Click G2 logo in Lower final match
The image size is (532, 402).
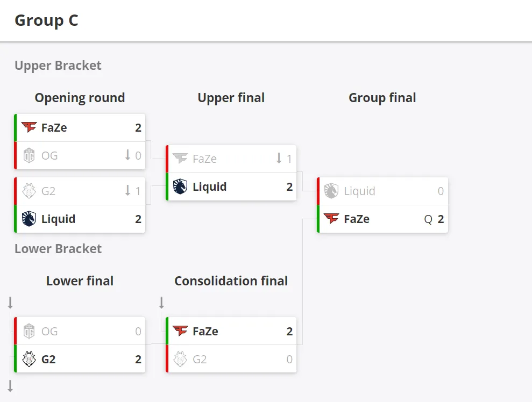click(29, 359)
